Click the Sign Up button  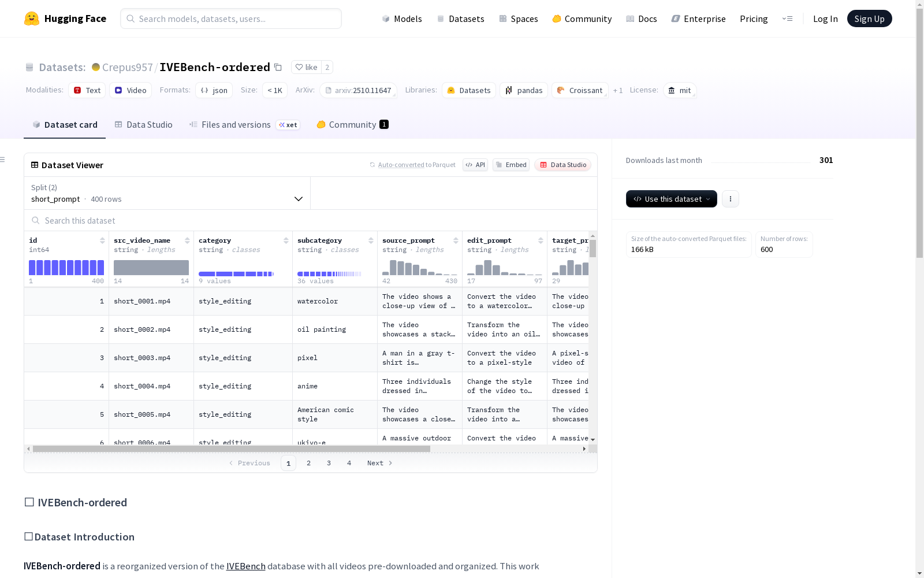(869, 18)
